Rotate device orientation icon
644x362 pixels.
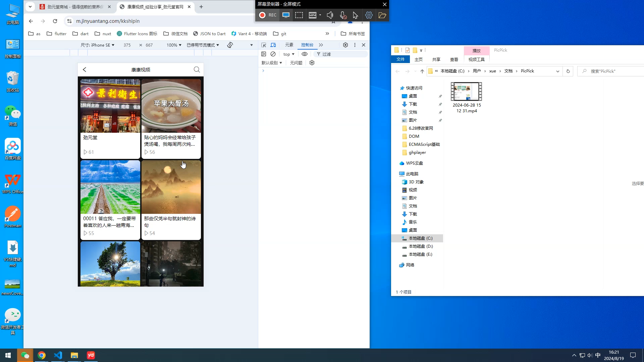(x=230, y=45)
